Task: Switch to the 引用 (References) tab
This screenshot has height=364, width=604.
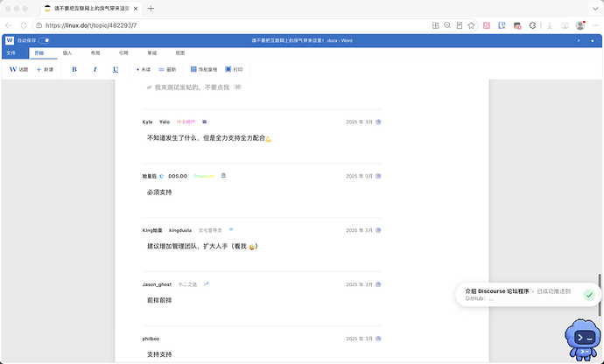Action: [123, 53]
